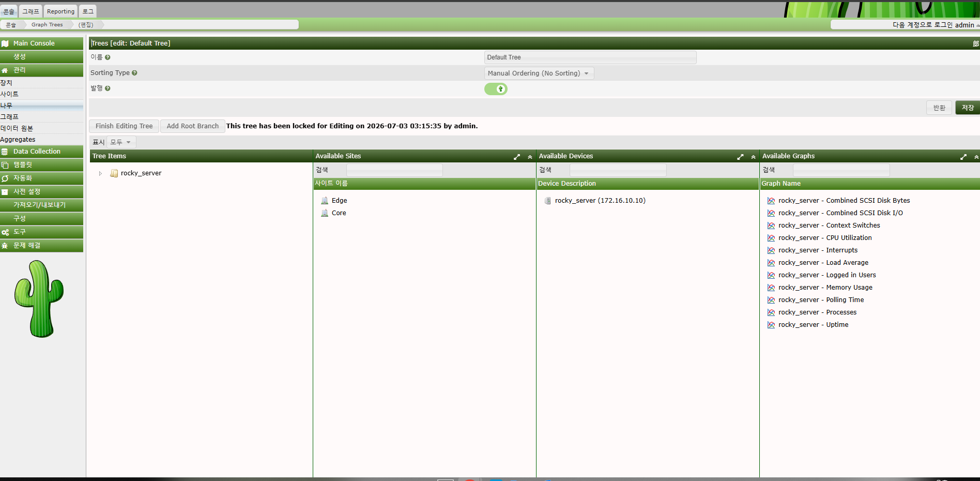Image resolution: width=980 pixels, height=481 pixels.
Task: Click the 반환 return button
Action: tap(939, 108)
